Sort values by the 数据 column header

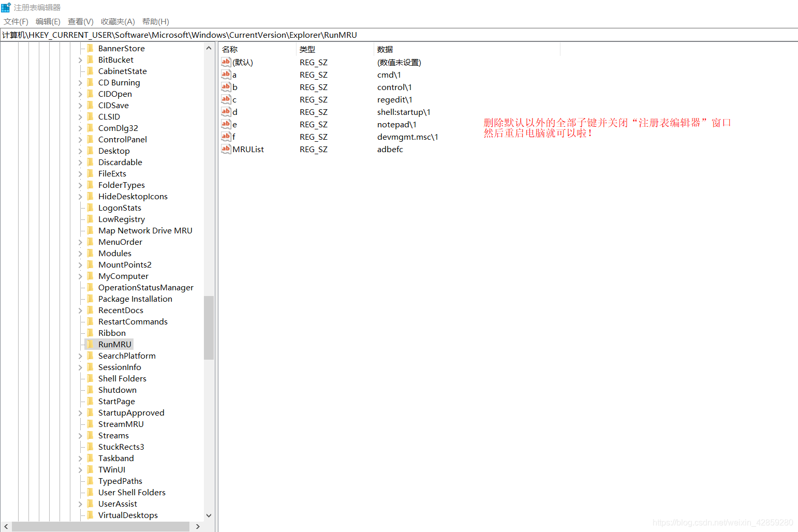pos(467,49)
